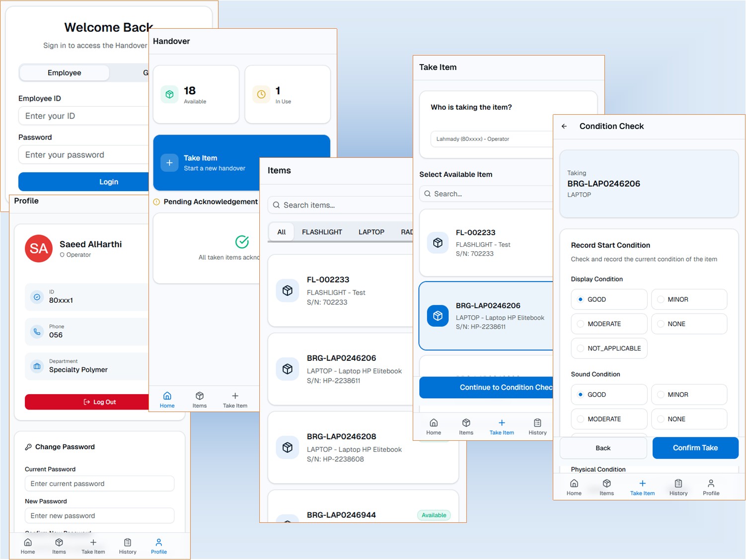
Task: Open History from Condition Check bottom navigation
Action: click(678, 487)
